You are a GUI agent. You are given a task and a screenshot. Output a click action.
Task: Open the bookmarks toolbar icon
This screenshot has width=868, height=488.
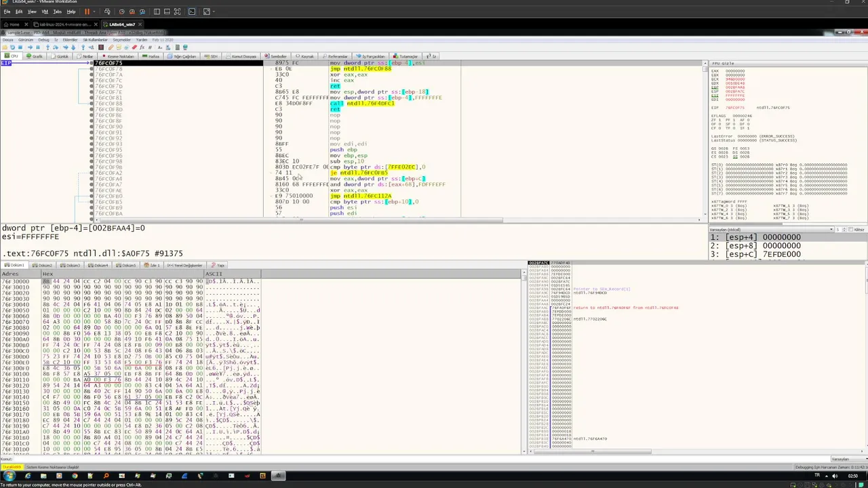pyautogui.click(x=134, y=47)
